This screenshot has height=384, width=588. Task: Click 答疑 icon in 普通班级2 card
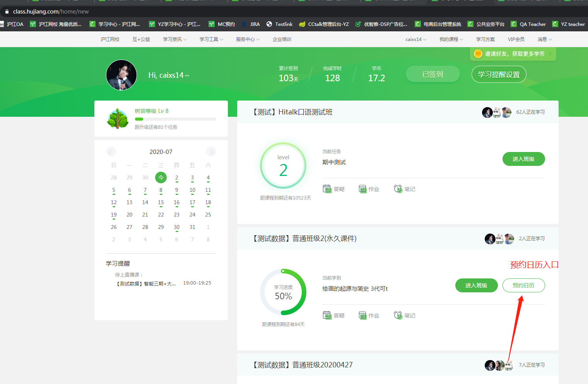pyautogui.click(x=327, y=315)
